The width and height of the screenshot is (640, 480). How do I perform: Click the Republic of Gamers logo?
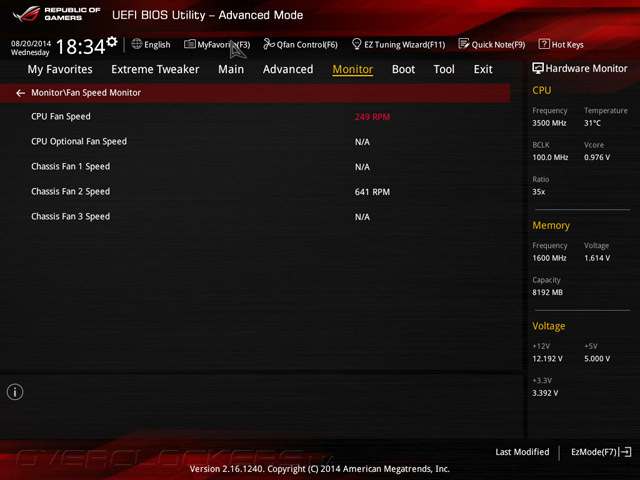pos(56,14)
